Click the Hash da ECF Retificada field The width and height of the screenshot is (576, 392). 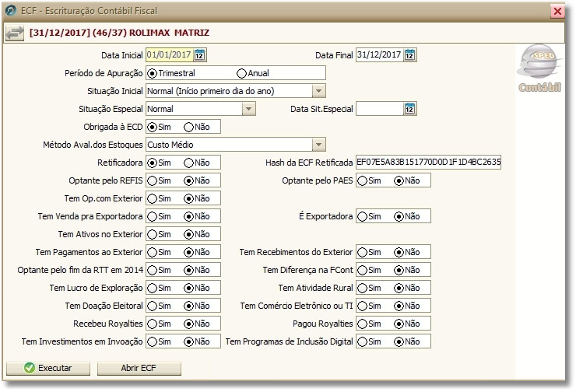[428, 163]
